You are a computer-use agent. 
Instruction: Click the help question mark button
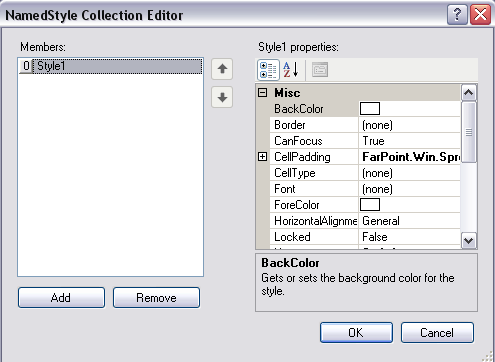click(457, 15)
